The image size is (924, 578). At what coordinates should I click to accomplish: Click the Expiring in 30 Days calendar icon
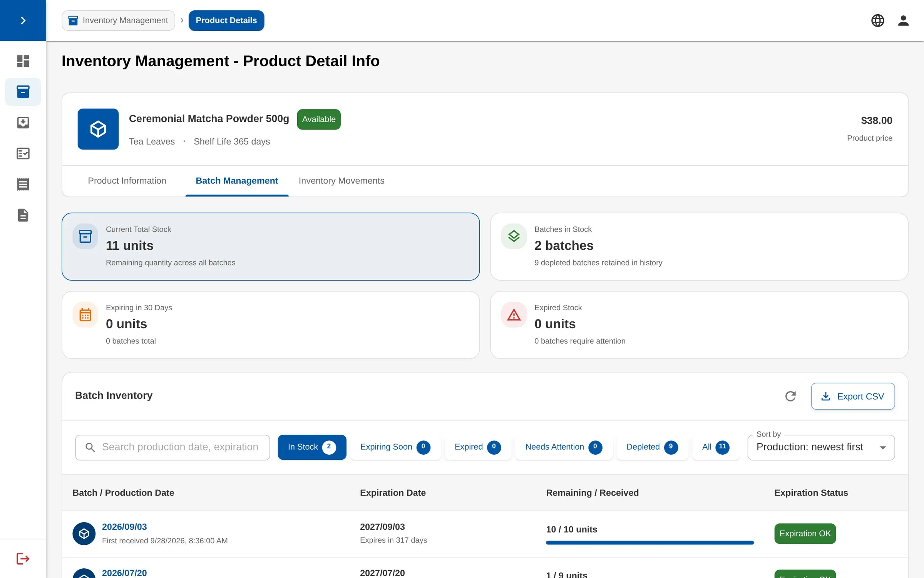(85, 315)
